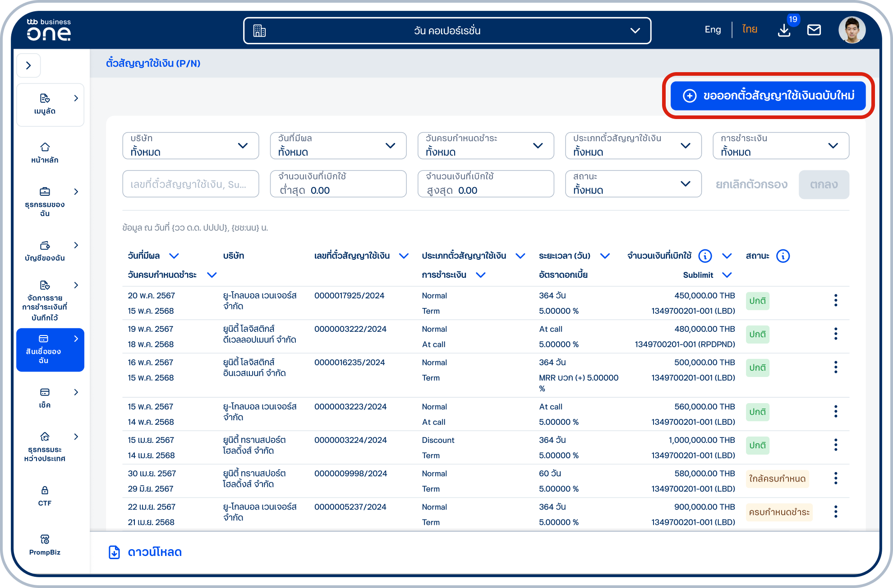Open three-dot menu for 0000009998/2024 row
This screenshot has width=893, height=588.
click(x=836, y=478)
